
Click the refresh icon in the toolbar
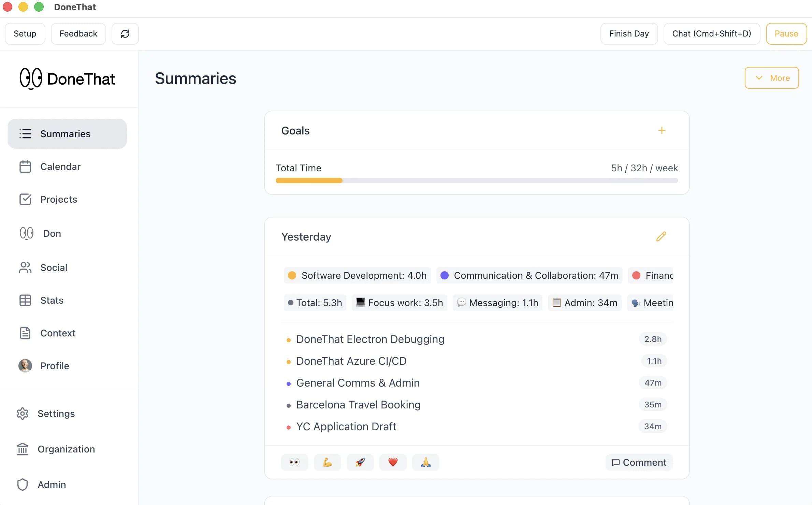coord(125,33)
